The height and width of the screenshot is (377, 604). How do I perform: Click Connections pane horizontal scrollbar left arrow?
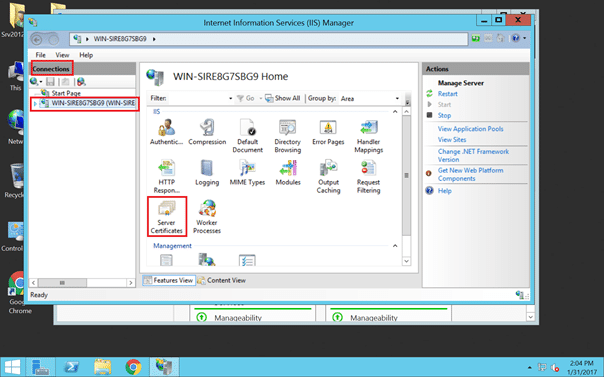[x=34, y=283]
